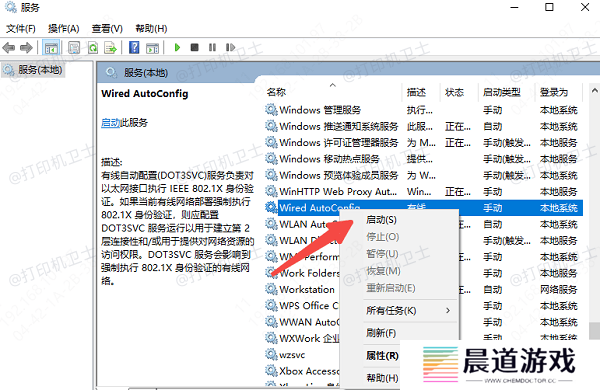The height and width of the screenshot is (390, 600).
Task: Click the Pause service toolbar icon
Action: [x=212, y=47]
